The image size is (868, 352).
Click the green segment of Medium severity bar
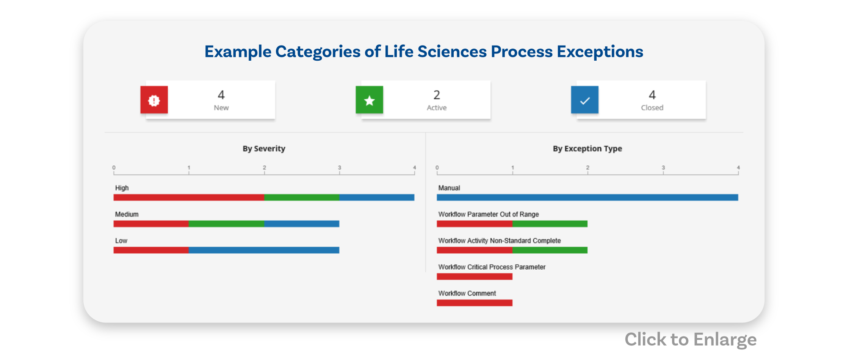pos(226,224)
